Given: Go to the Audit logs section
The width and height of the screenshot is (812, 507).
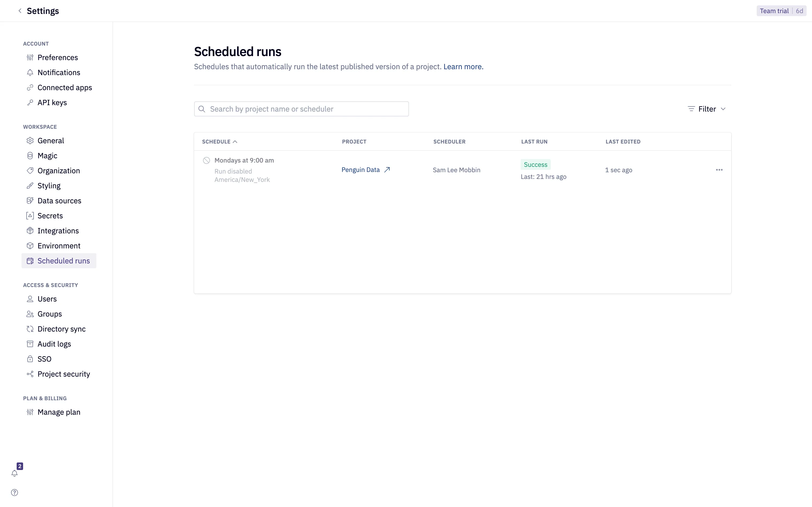Looking at the screenshot, I should (54, 344).
